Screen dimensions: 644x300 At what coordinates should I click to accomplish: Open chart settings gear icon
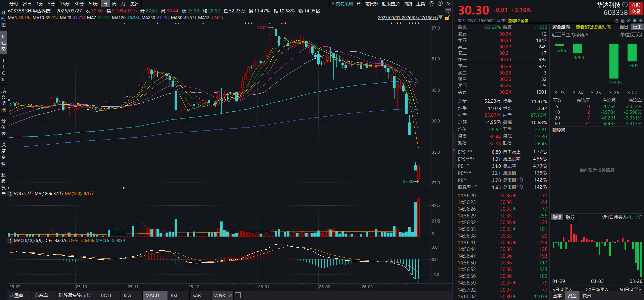tap(431, 4)
